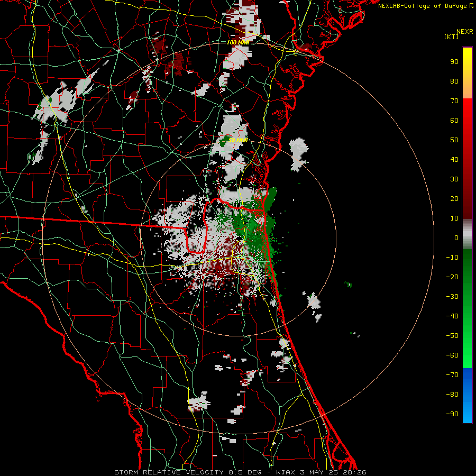Image resolution: width=476 pixels, height=476 pixels.
Task: Click the positive 10 scale label
Action: 454,218
